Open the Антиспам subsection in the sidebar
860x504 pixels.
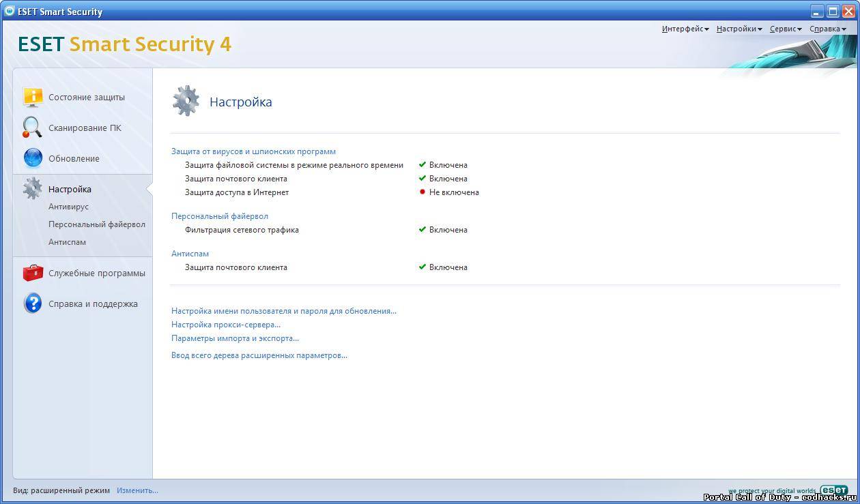(67, 242)
